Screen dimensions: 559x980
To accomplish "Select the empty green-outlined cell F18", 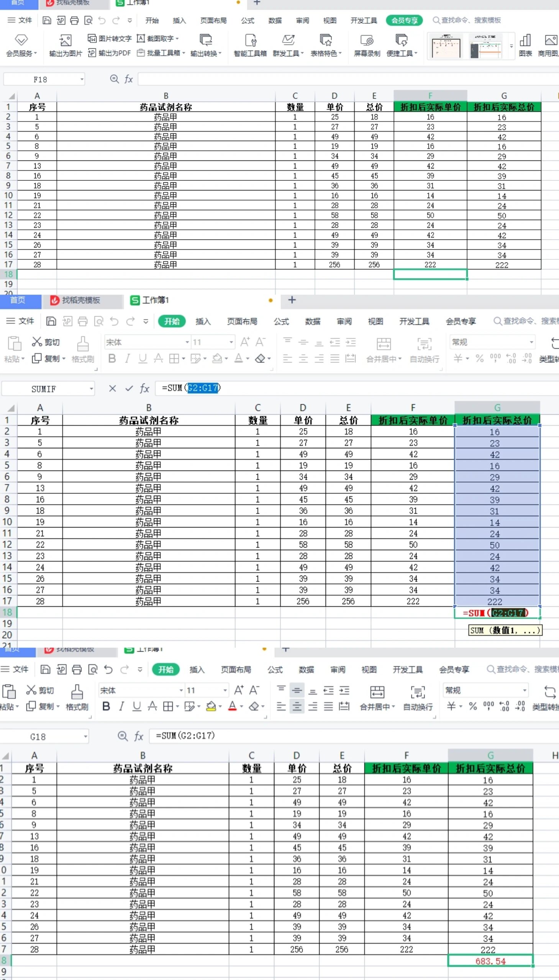I will (430, 274).
